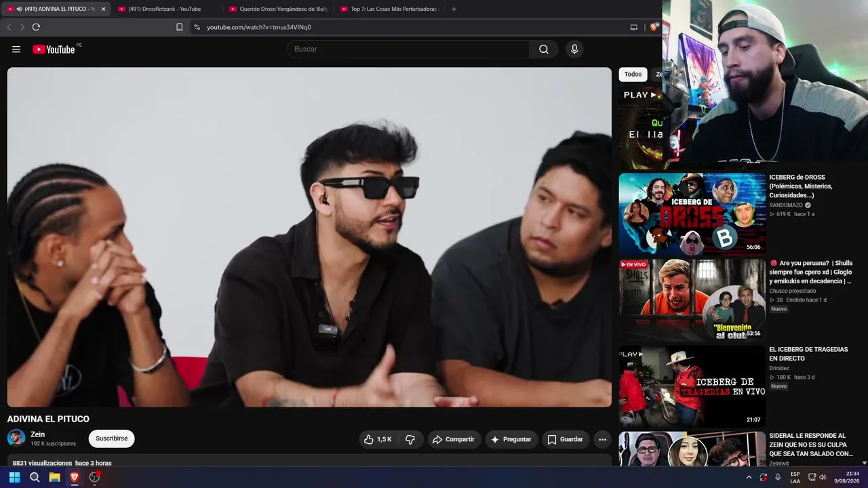This screenshot has height=488, width=868.
Task: Share the video with Compartir
Action: [x=454, y=439]
